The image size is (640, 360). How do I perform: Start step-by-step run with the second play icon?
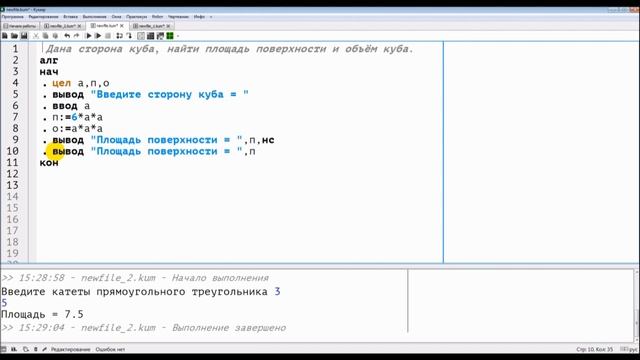click(x=98, y=36)
